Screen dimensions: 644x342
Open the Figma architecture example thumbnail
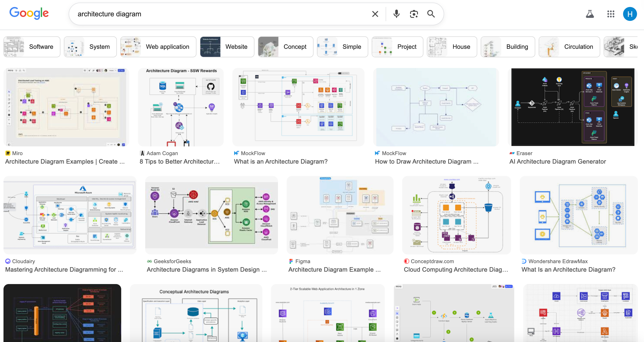340,215
